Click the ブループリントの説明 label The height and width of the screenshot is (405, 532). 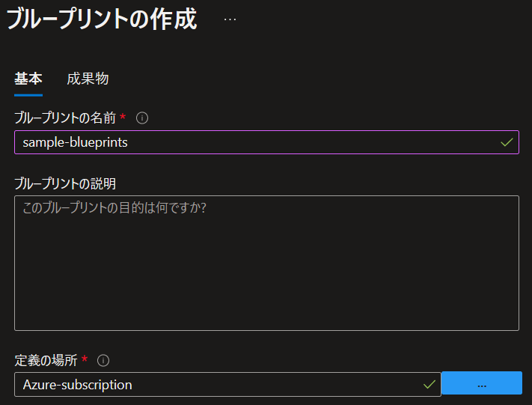click(65, 183)
